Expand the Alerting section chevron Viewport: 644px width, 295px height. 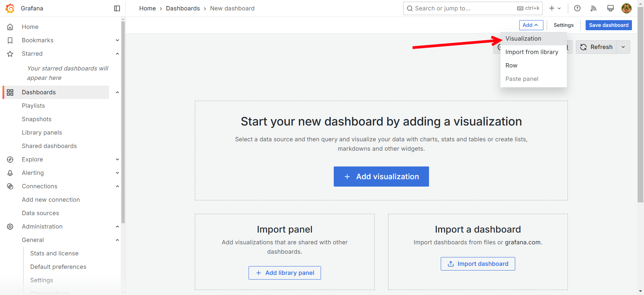click(x=117, y=173)
